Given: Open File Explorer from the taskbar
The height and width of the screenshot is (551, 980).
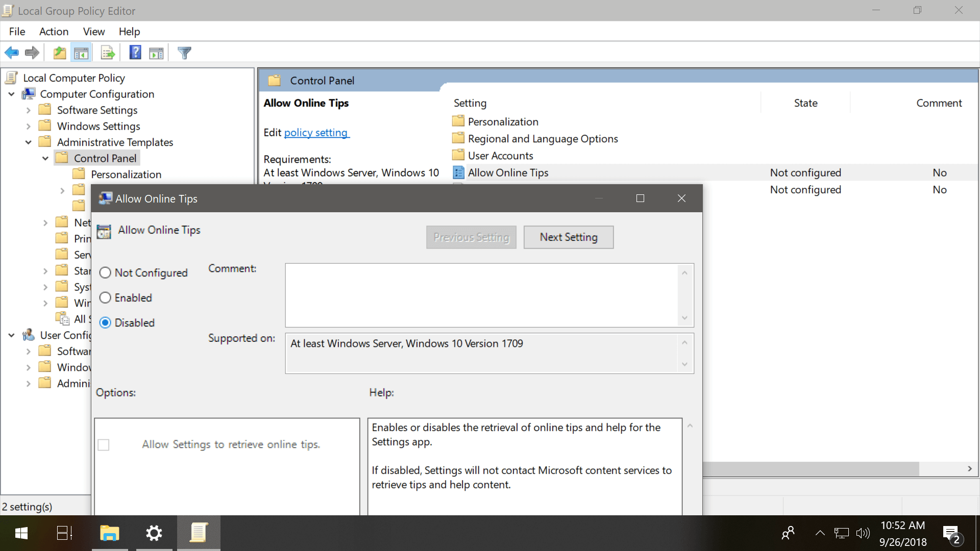Looking at the screenshot, I should coord(109,533).
